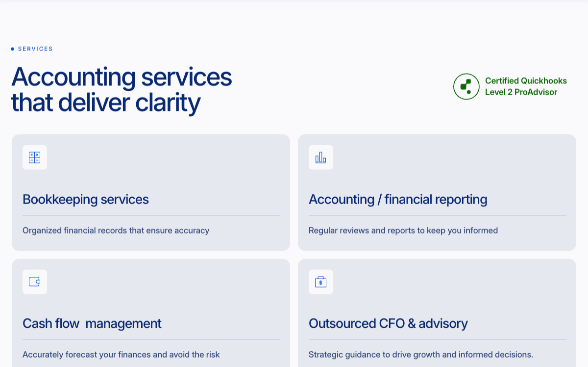Click the divider line under Bookkeeping services
Screen dimensions: 588x367
(x=151, y=215)
